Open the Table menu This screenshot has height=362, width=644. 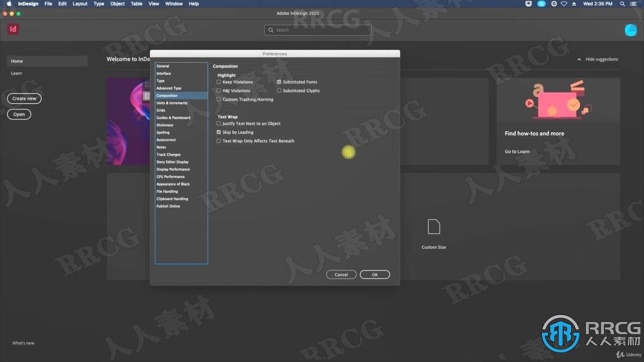point(136,4)
